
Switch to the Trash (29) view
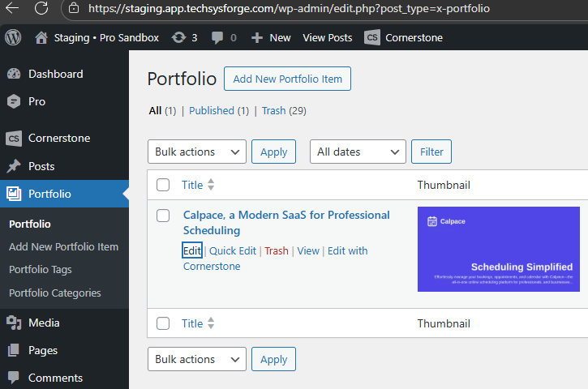283,110
